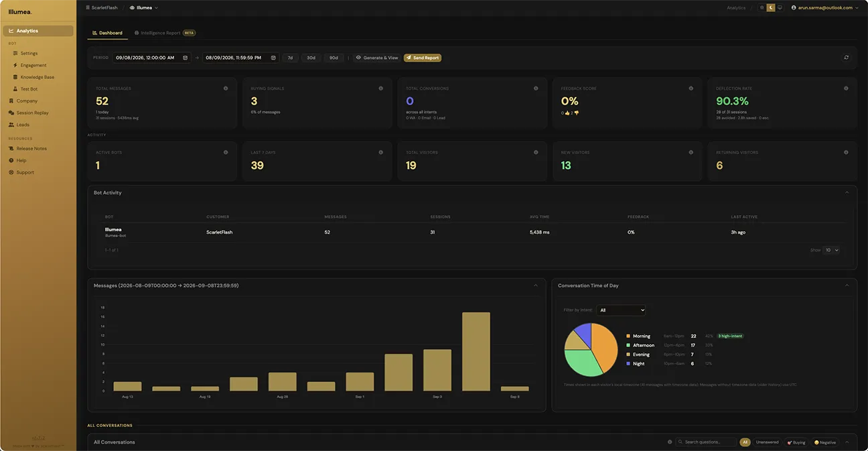Filter conversations by Negative

[x=825, y=442]
